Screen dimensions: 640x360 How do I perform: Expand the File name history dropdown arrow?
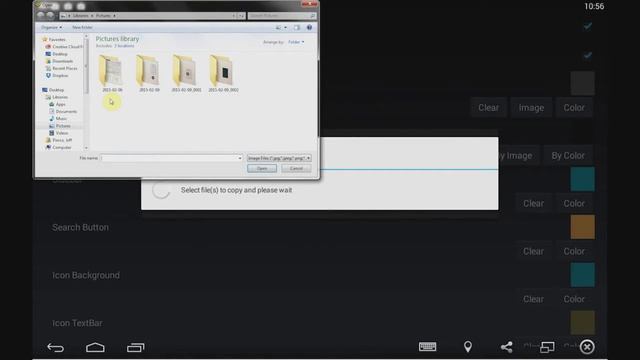click(x=240, y=158)
